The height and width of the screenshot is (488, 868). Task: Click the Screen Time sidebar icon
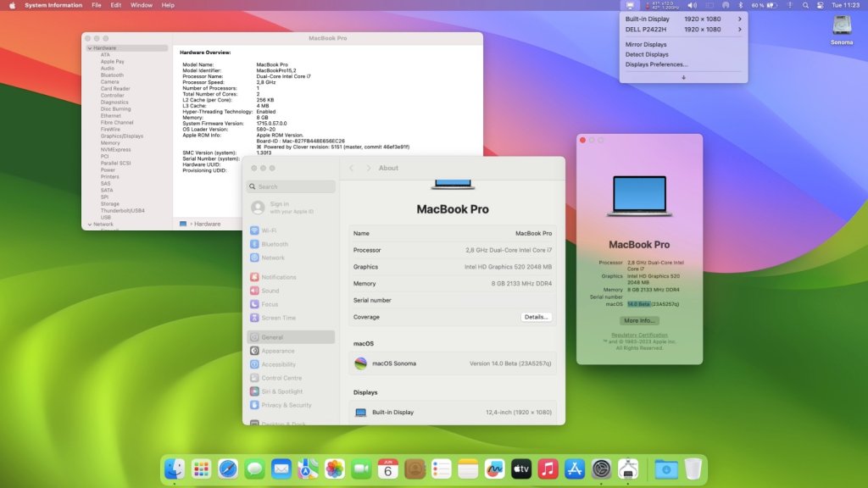pyautogui.click(x=255, y=318)
